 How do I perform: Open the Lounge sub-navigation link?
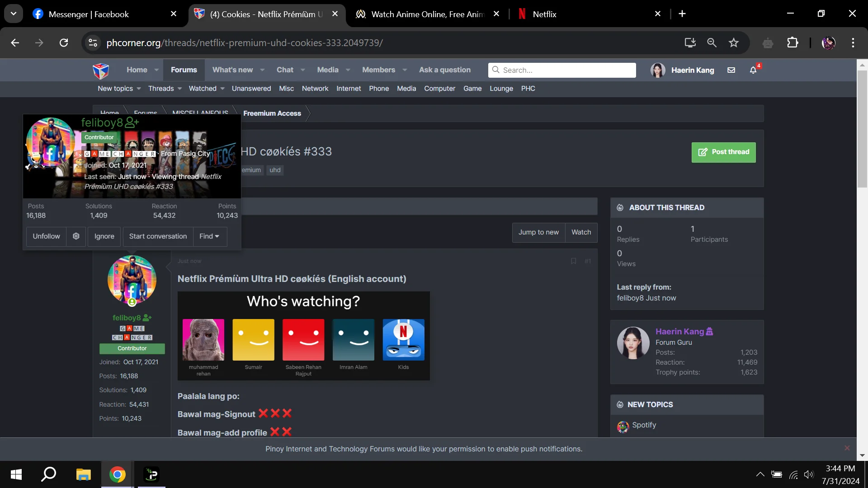[501, 89]
